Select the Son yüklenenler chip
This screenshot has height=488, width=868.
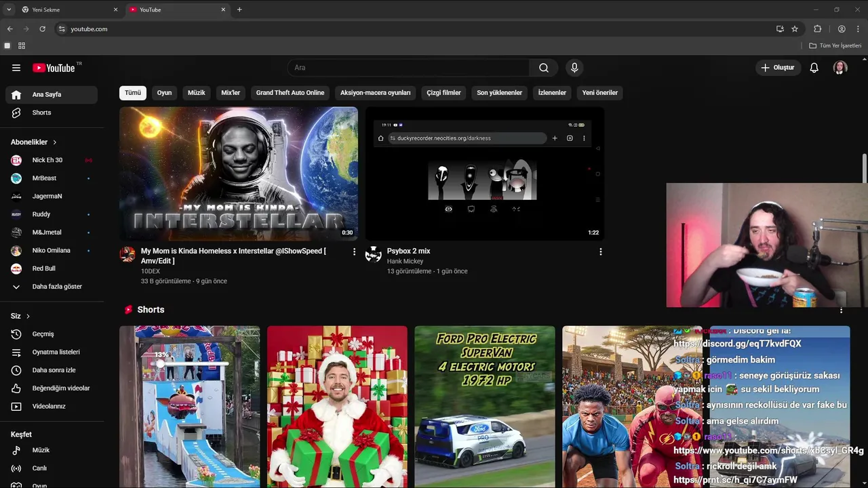(x=500, y=93)
